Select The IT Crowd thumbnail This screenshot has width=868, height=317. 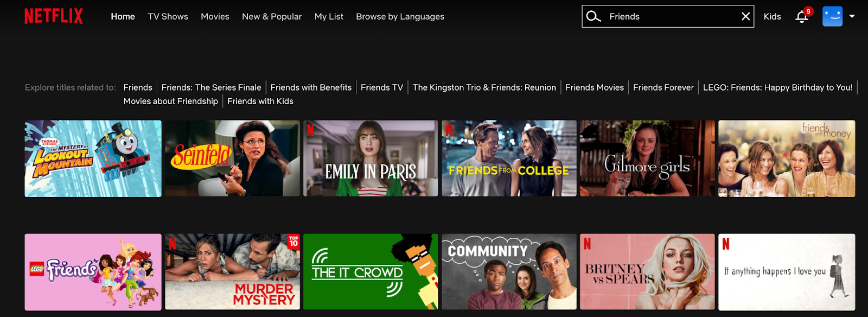click(x=371, y=272)
